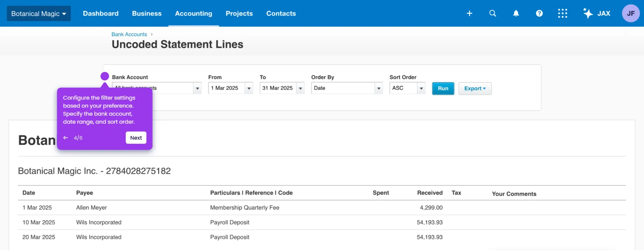Open the Botanical Magic organisation dropdown
The height and width of the screenshot is (250, 644).
[39, 13]
